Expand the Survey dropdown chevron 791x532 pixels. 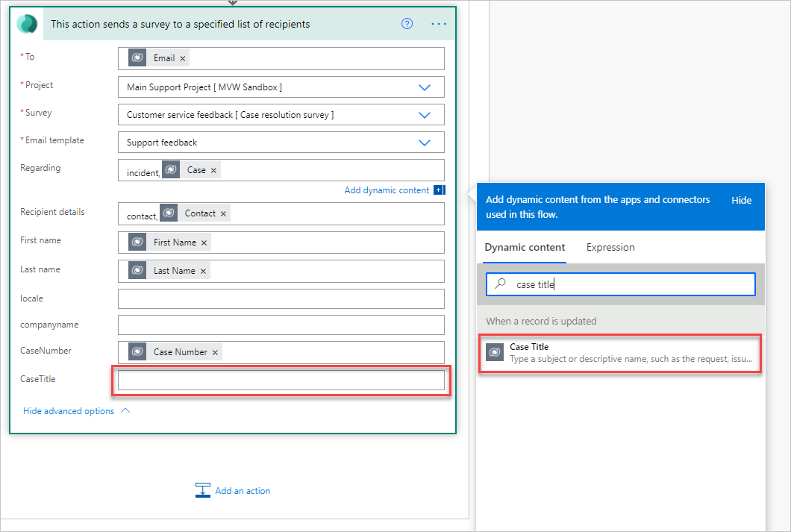(x=425, y=115)
